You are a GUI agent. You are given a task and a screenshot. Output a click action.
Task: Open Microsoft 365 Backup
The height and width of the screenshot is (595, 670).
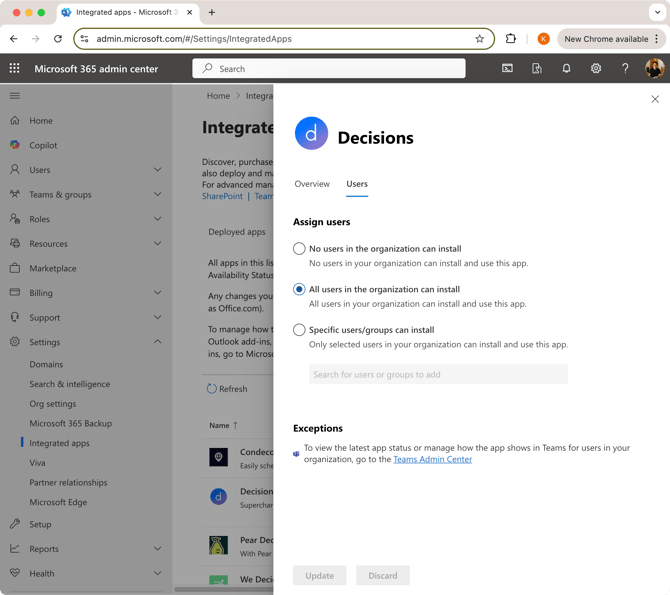[x=71, y=423]
